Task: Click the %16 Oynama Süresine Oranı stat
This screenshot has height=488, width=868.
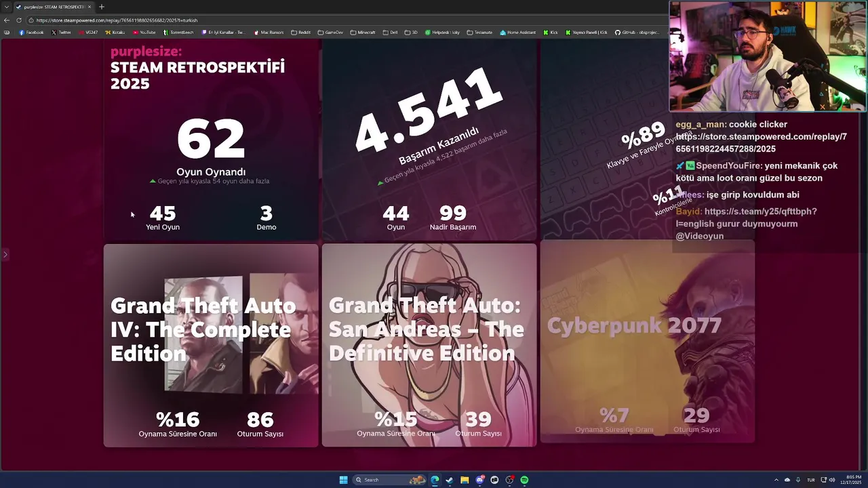Action: [178, 425]
